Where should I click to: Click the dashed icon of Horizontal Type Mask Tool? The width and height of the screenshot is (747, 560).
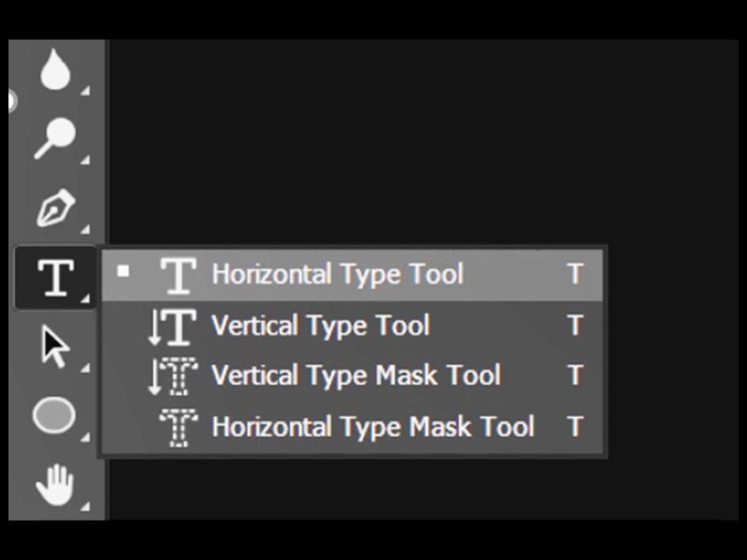pos(178,427)
